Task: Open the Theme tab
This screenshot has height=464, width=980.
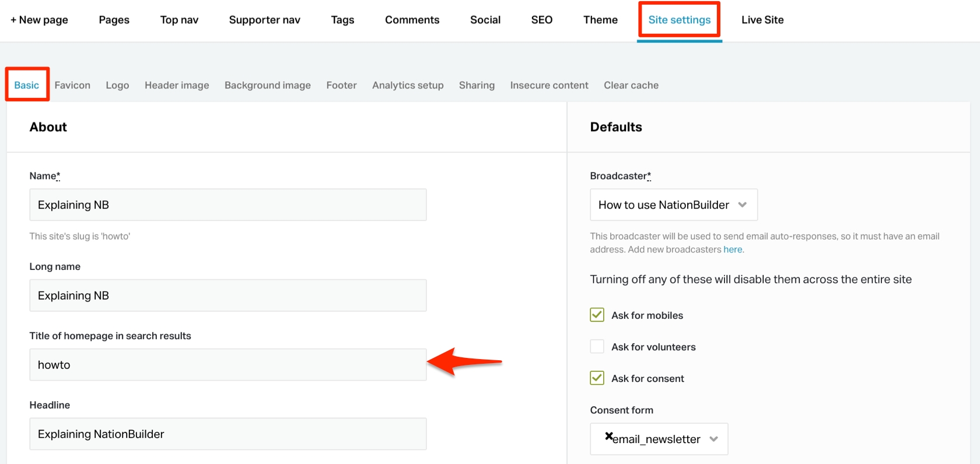Action: 600,20
